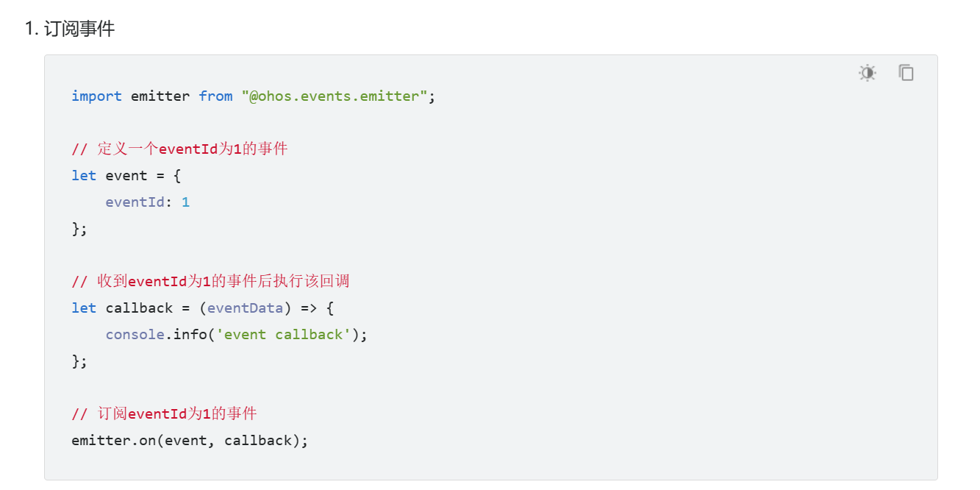The width and height of the screenshot is (980, 490).
Task: Click the word 'from' in import statement
Action: pyautogui.click(x=215, y=96)
